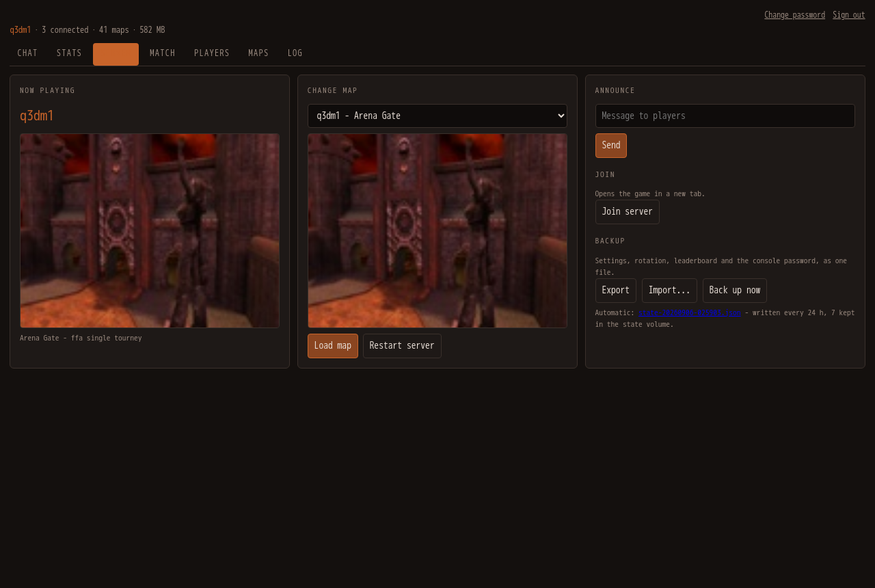Go to the Match tab
This screenshot has width=875, height=588.
coord(163,53)
